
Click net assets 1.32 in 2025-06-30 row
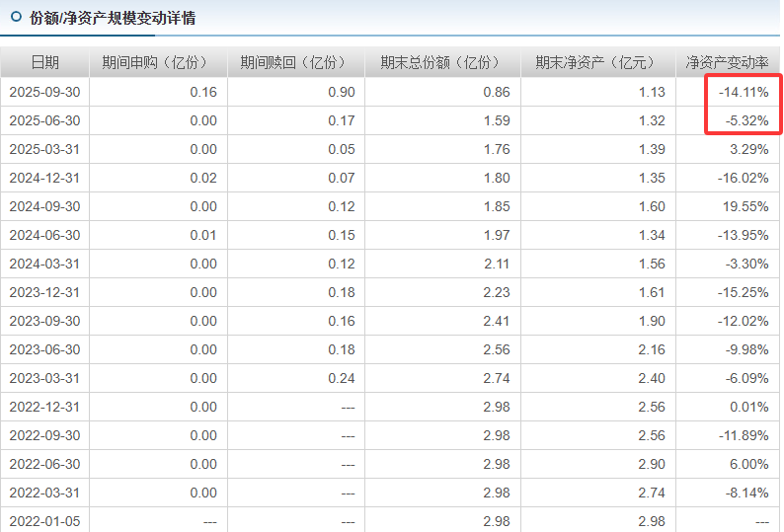pyautogui.click(x=652, y=120)
